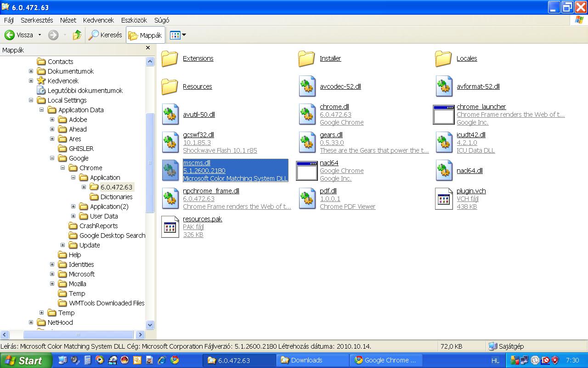
Task: Open the Vissza history dropdown arrow
Action: coord(40,35)
